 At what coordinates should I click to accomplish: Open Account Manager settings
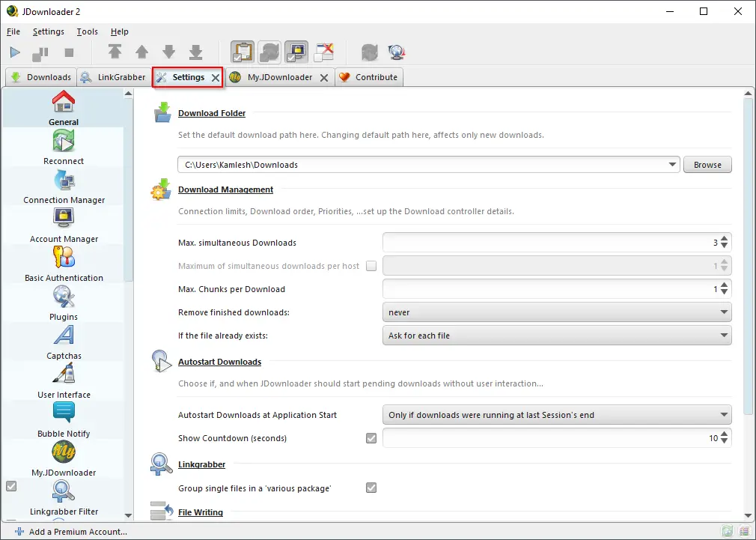63,225
